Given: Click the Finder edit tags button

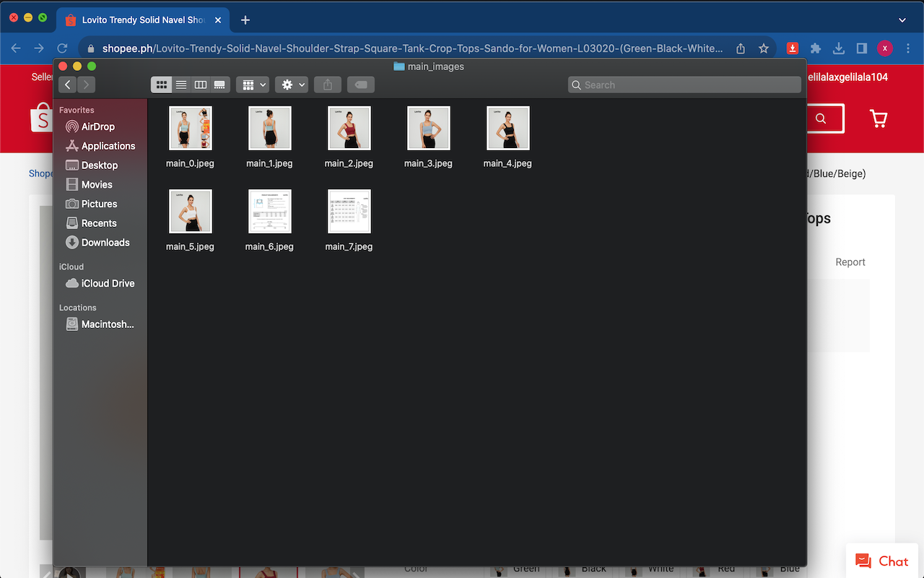Looking at the screenshot, I should [361, 85].
